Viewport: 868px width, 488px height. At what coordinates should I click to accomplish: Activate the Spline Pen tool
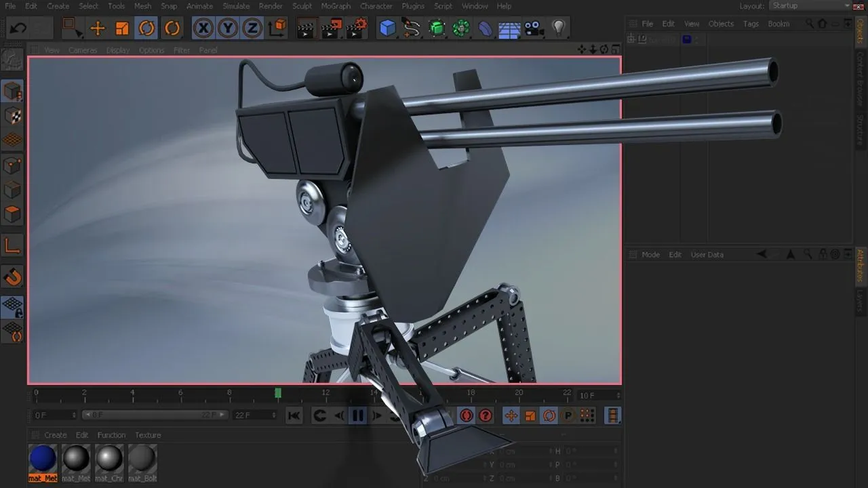410,27
